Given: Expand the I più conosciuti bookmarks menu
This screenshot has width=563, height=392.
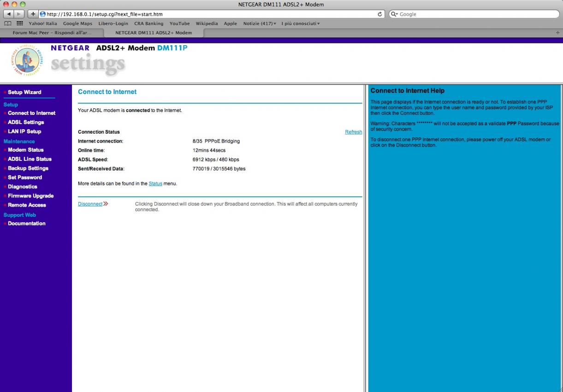Looking at the screenshot, I should point(301,24).
